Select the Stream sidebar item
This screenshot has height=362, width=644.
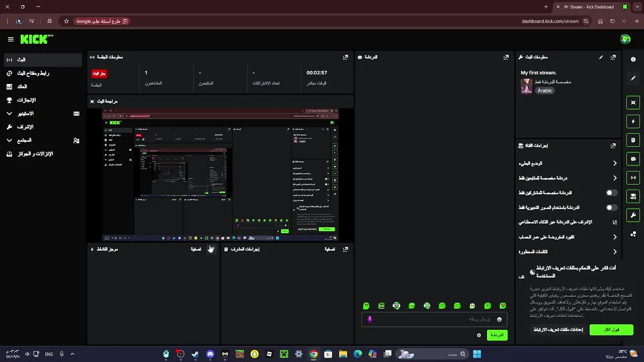[42, 60]
